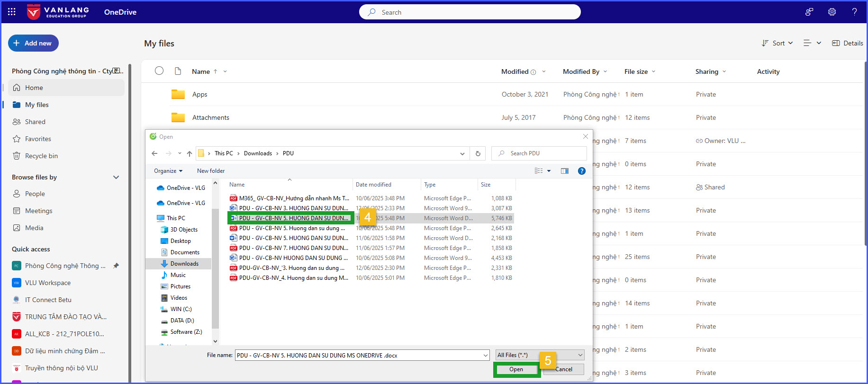Screen dimensions: 868x384
Task: Open IT Connect Betu quick access
Action: point(66,300)
